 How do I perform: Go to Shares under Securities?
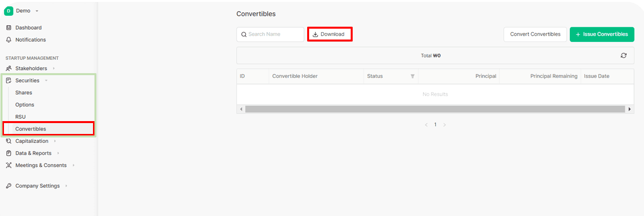[24, 92]
